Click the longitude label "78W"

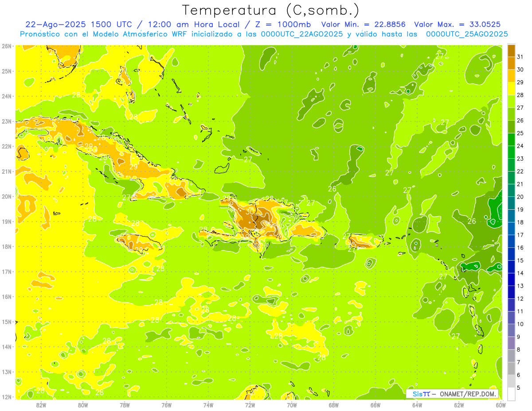(x=125, y=405)
